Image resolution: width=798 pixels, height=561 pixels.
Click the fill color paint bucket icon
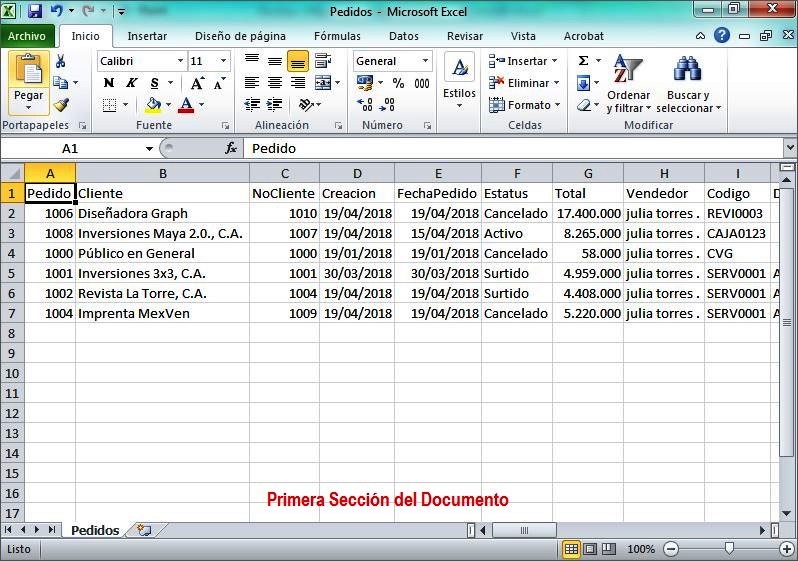click(153, 105)
